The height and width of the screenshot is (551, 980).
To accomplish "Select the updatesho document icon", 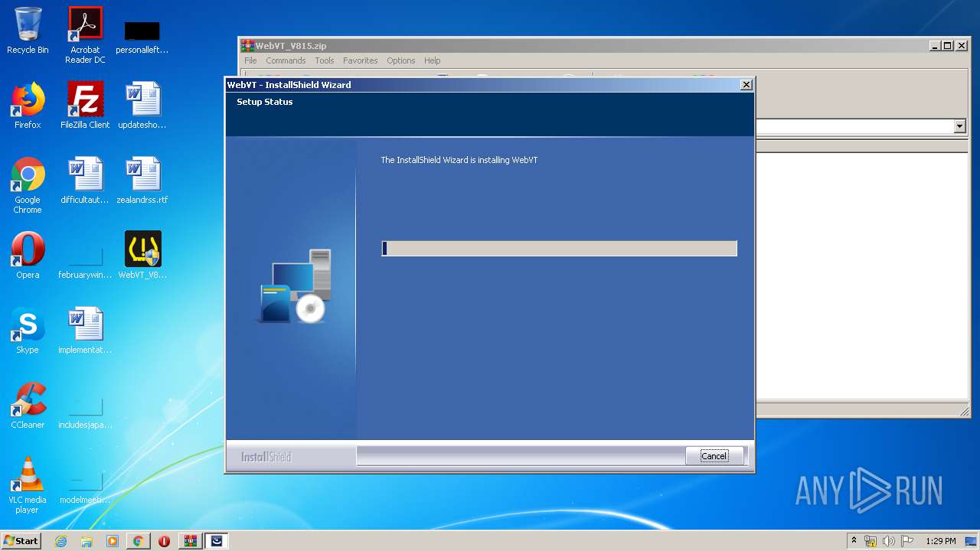I will click(x=142, y=106).
